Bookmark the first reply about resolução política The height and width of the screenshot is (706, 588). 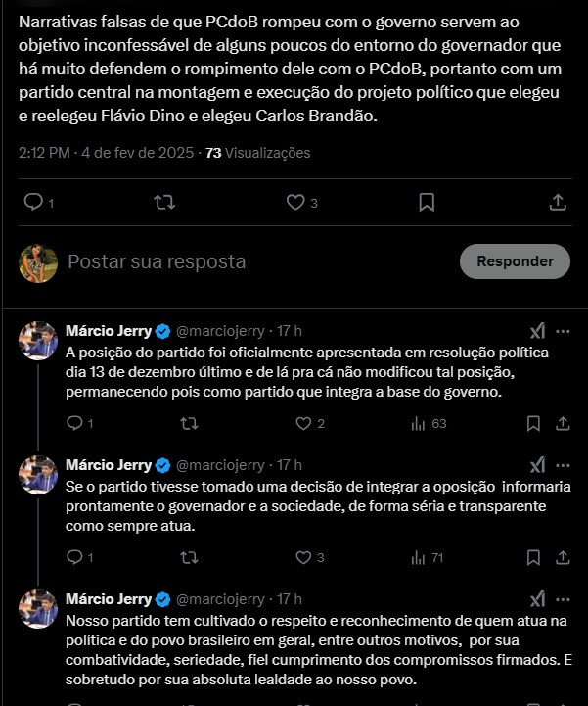click(533, 423)
